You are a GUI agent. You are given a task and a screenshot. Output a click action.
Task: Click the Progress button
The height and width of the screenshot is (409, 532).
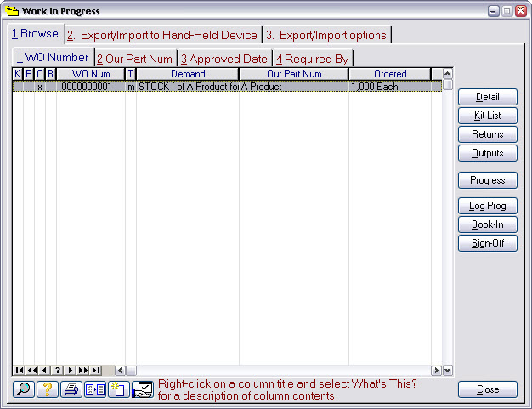[x=488, y=180]
